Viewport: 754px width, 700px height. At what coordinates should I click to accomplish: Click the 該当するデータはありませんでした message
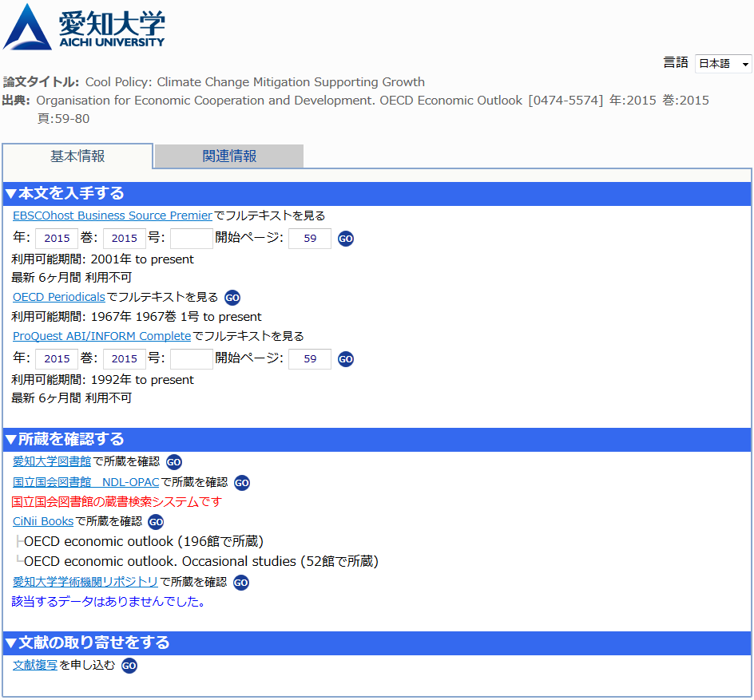[x=108, y=602]
